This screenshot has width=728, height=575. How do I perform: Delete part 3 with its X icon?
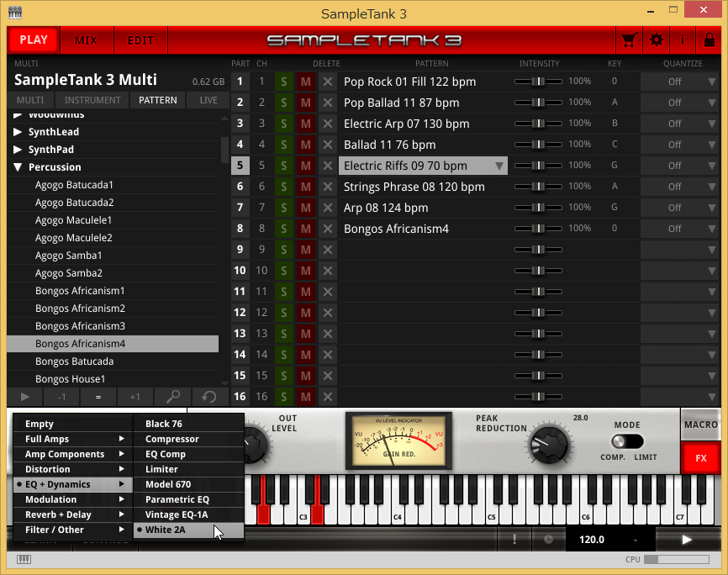pyautogui.click(x=328, y=124)
